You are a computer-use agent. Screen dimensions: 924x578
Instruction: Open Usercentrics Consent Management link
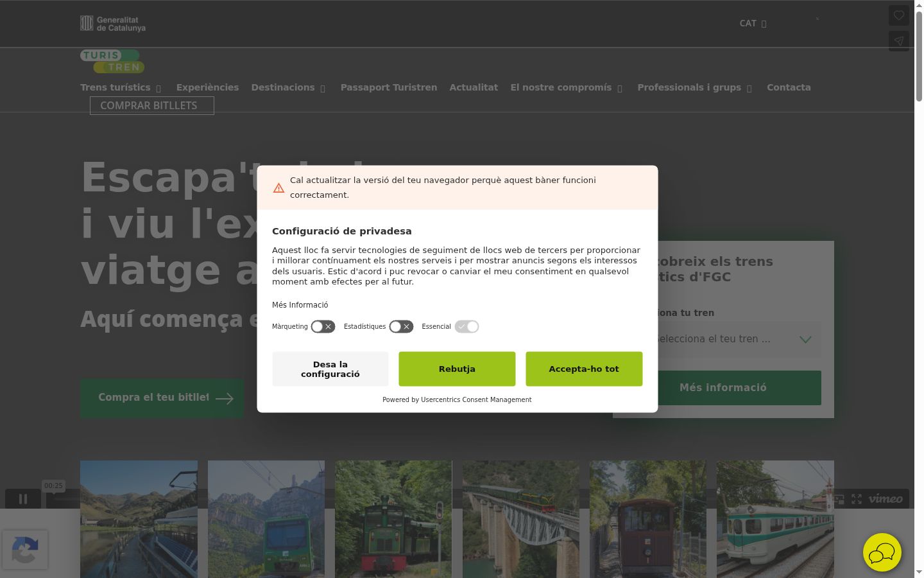[476, 399]
